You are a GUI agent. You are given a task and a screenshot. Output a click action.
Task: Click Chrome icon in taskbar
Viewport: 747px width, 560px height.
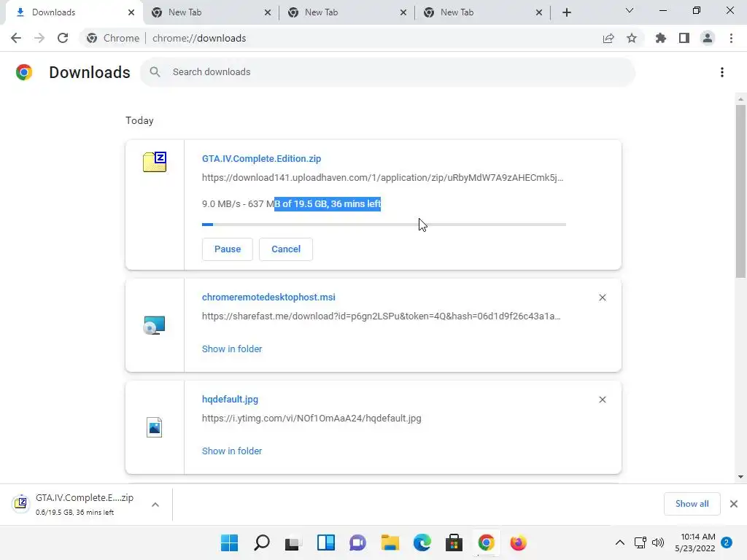[x=486, y=542]
